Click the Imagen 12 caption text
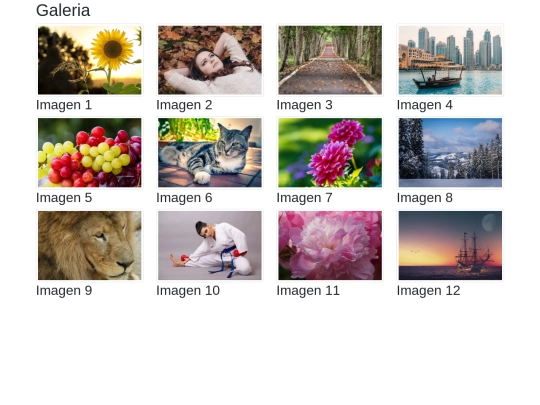The height and width of the screenshot is (405, 540). click(428, 291)
